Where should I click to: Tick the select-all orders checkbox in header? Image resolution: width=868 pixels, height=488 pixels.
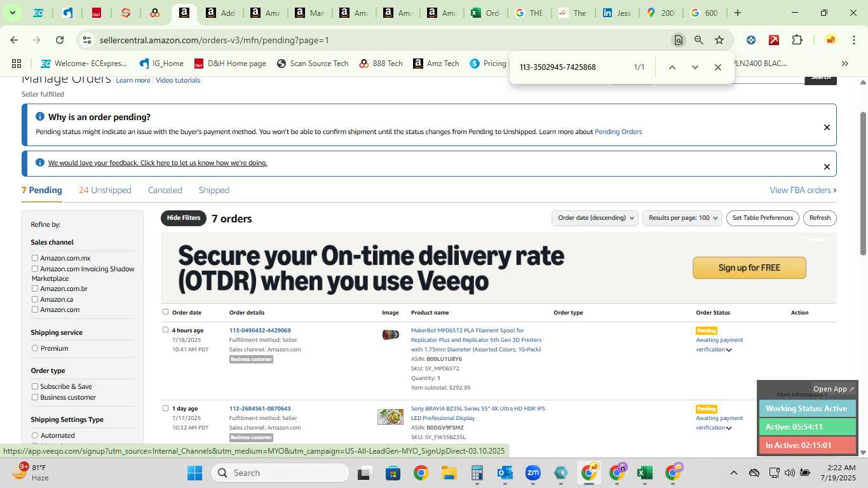coord(166,312)
